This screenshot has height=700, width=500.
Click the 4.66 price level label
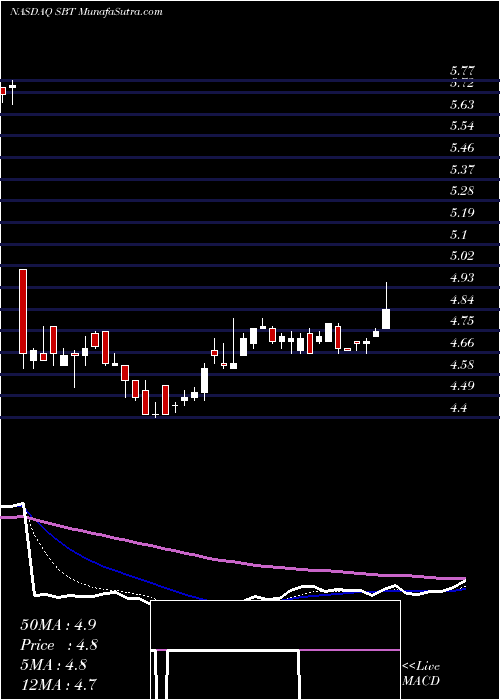462,343
